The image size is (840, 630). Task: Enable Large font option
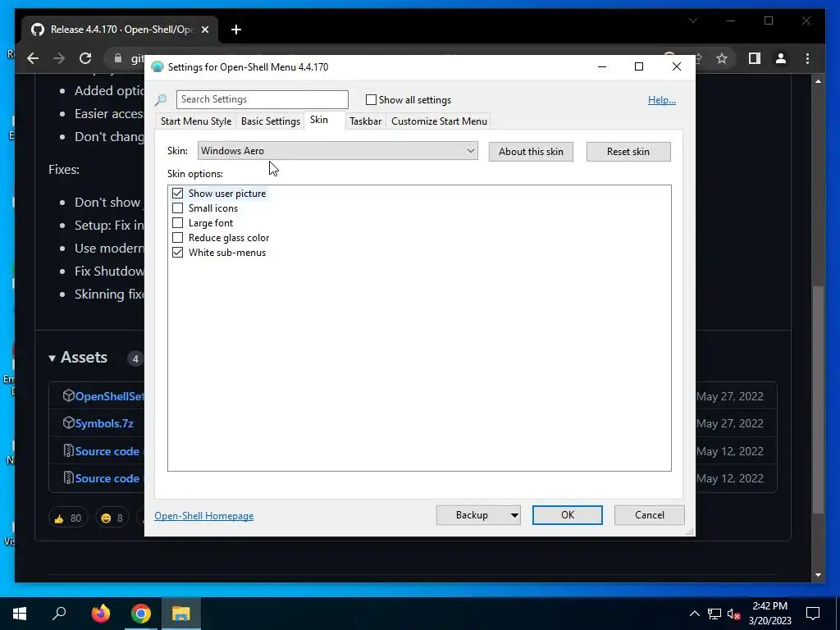click(177, 223)
